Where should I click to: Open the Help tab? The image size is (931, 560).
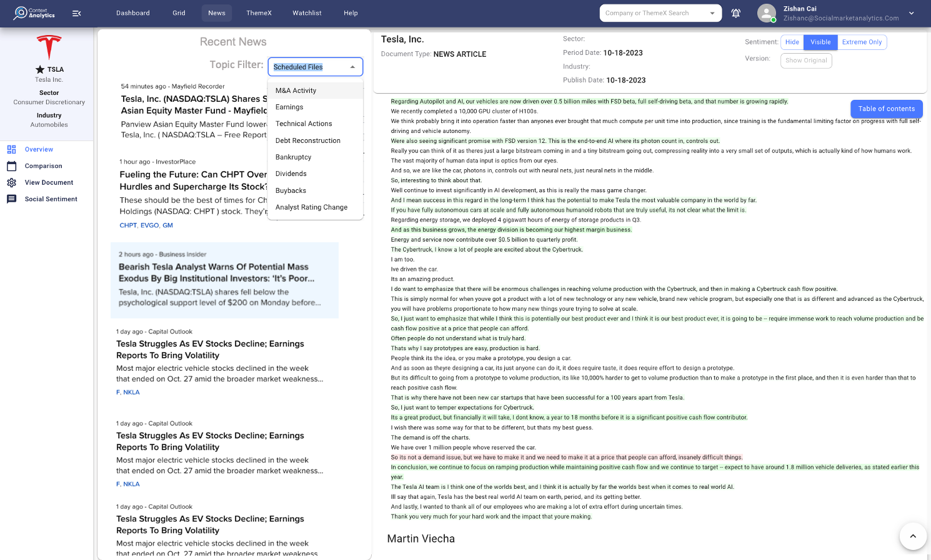(x=351, y=13)
